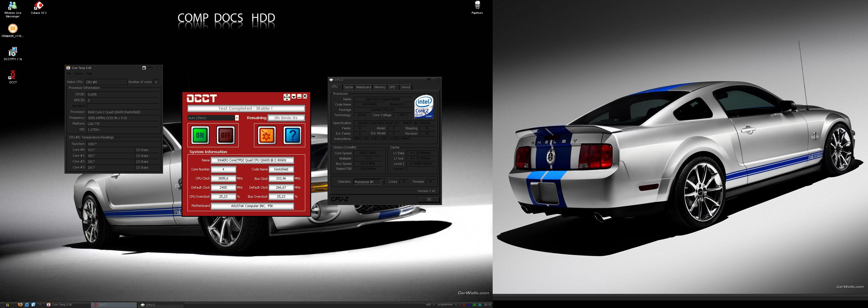Click the Remaining time field in OCCT
The height and width of the screenshot is (308, 868).
tap(286, 118)
